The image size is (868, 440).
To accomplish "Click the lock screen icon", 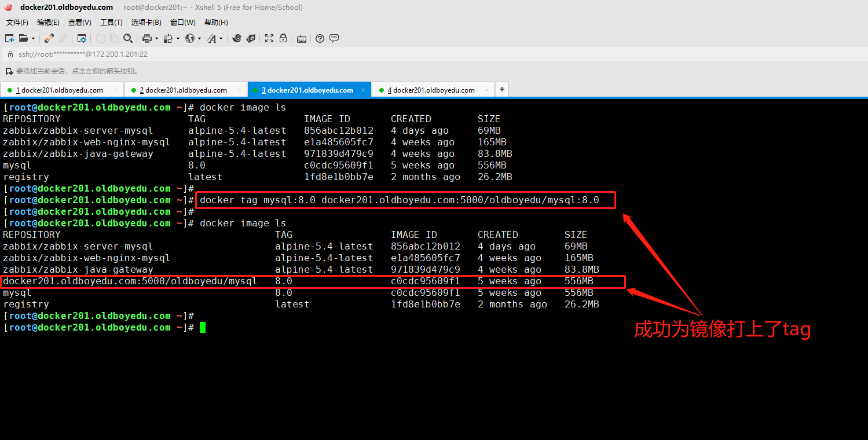I will [x=283, y=38].
